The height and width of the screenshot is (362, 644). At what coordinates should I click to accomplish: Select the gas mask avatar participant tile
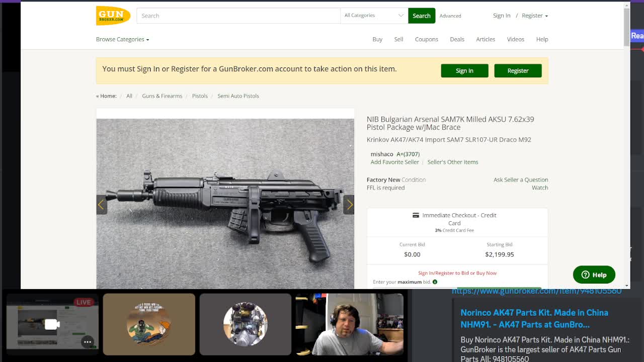pyautogui.click(x=246, y=324)
